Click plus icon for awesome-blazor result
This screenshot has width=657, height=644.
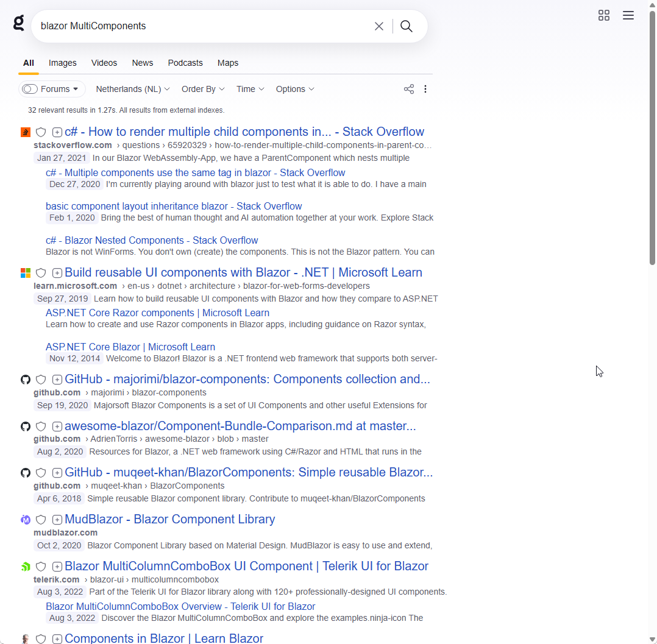pyautogui.click(x=57, y=426)
